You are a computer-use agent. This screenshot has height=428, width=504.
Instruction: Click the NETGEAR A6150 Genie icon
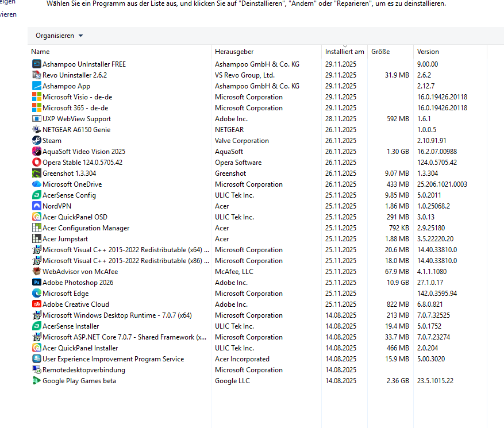tap(37, 129)
